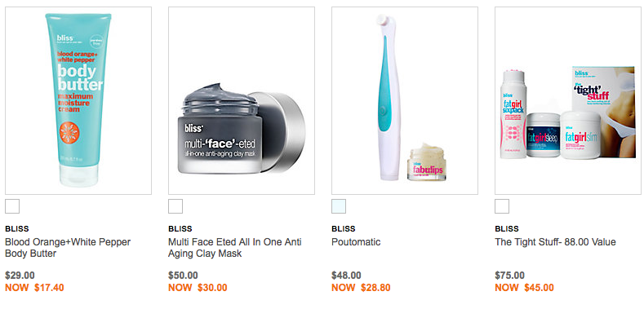This screenshot has height=309, width=644.
Task: Open the Poutomatic lip device product image
Action: (x=405, y=100)
